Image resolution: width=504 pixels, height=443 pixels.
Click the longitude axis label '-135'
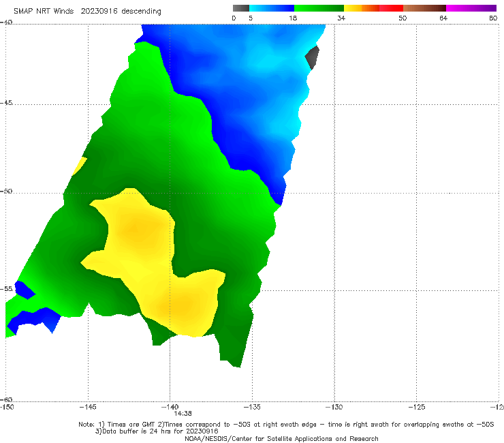[252, 407]
